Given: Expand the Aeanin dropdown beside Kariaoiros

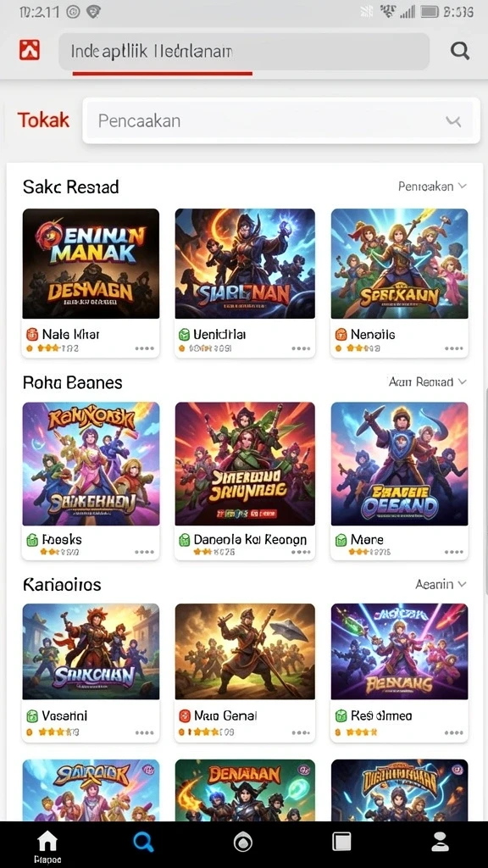Looking at the screenshot, I should (441, 584).
